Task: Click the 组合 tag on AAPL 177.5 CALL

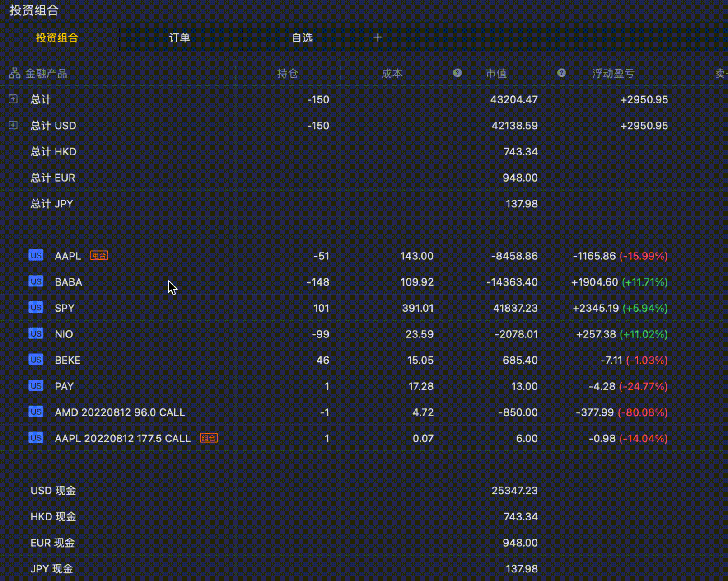Action: (209, 438)
